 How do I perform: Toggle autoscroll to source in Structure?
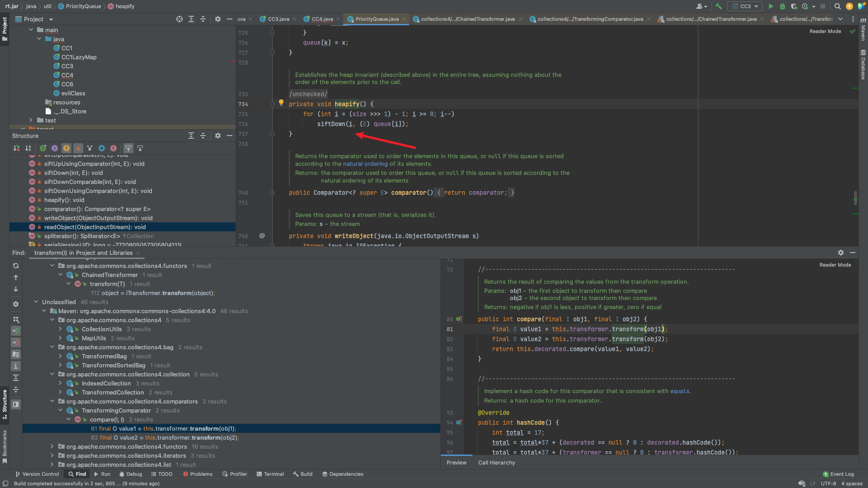(128, 148)
